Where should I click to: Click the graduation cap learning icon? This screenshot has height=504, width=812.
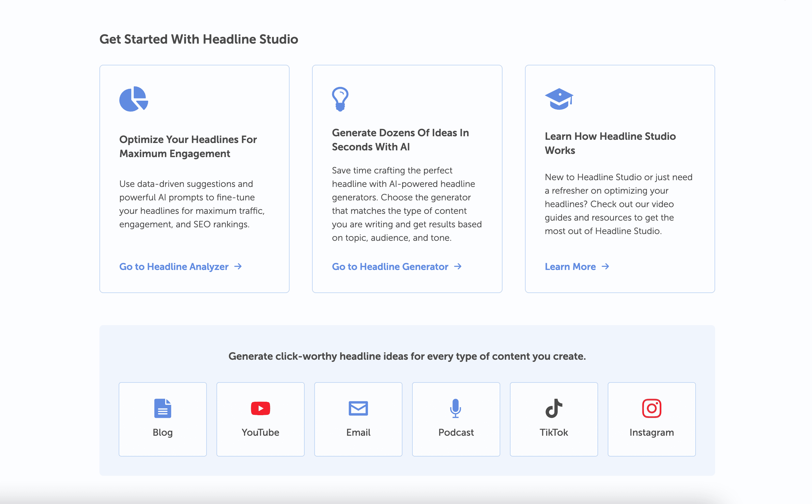point(559,99)
